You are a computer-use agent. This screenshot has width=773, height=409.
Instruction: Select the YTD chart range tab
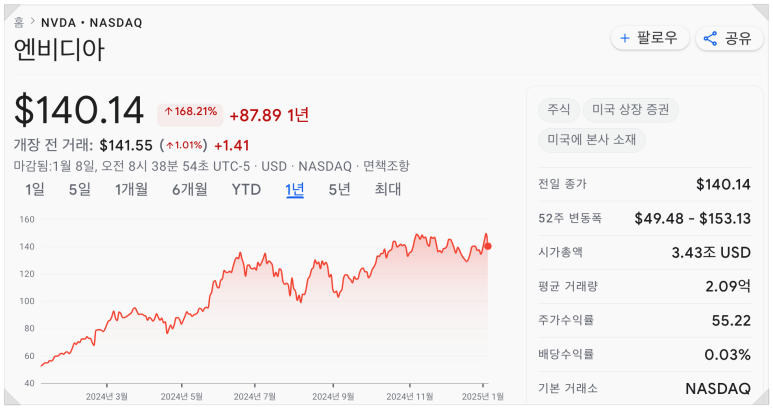click(x=246, y=189)
